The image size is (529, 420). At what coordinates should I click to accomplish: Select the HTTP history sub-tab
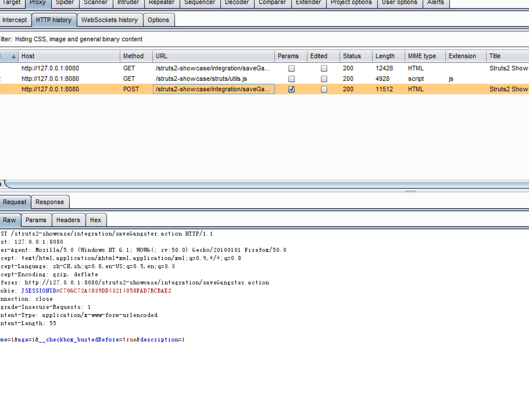[54, 20]
